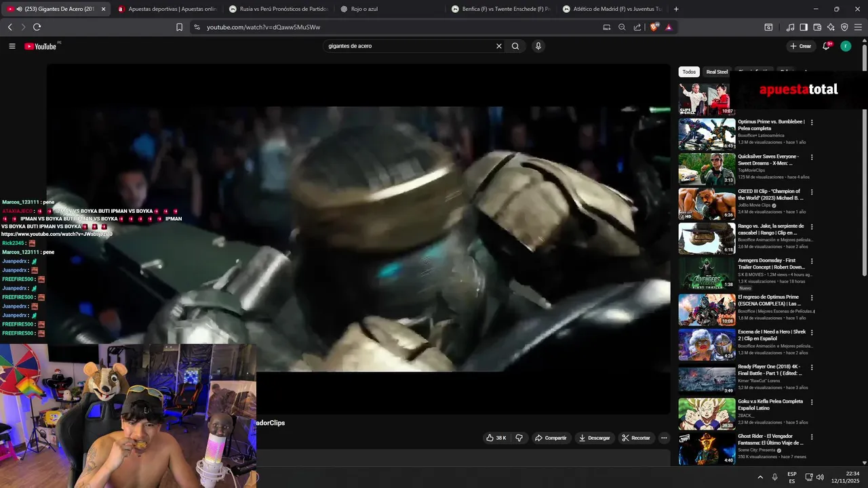This screenshot has width=868, height=488.
Task: Select the Real Steel filter chip
Action: (x=717, y=72)
